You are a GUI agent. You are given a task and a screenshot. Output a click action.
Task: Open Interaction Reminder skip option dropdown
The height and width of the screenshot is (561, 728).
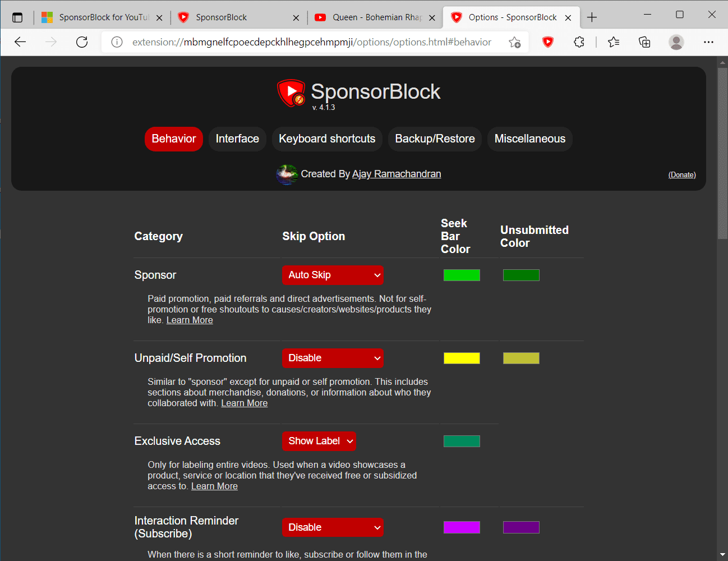pyautogui.click(x=333, y=527)
